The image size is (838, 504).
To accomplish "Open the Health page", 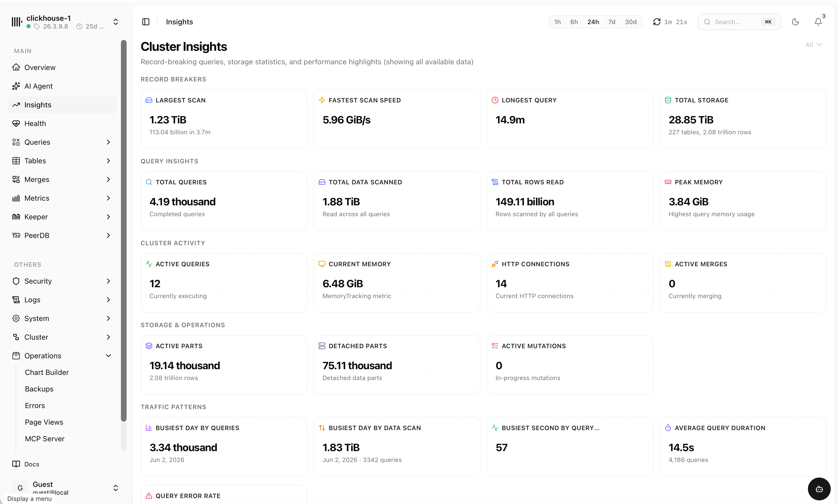I will 62,123.
